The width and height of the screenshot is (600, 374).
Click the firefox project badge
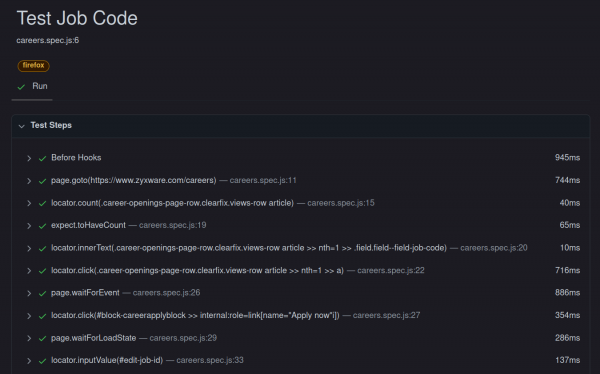pyautogui.click(x=33, y=65)
